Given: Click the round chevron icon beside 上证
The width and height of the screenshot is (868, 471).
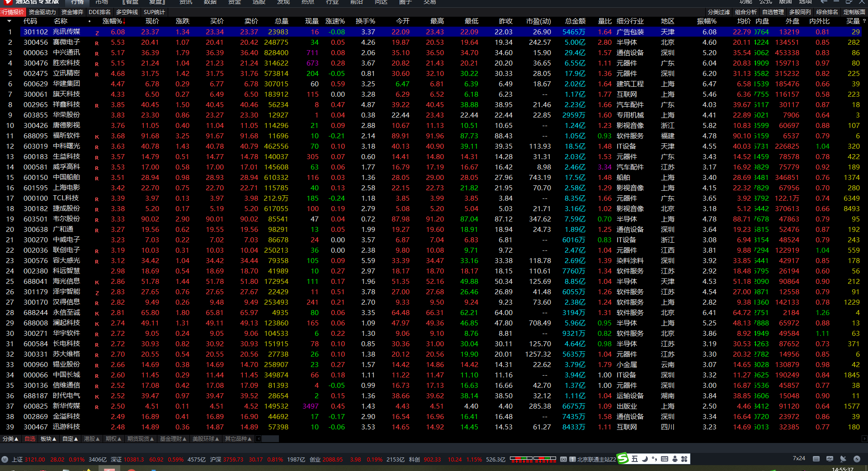Looking at the screenshot, I should [x=5, y=459].
